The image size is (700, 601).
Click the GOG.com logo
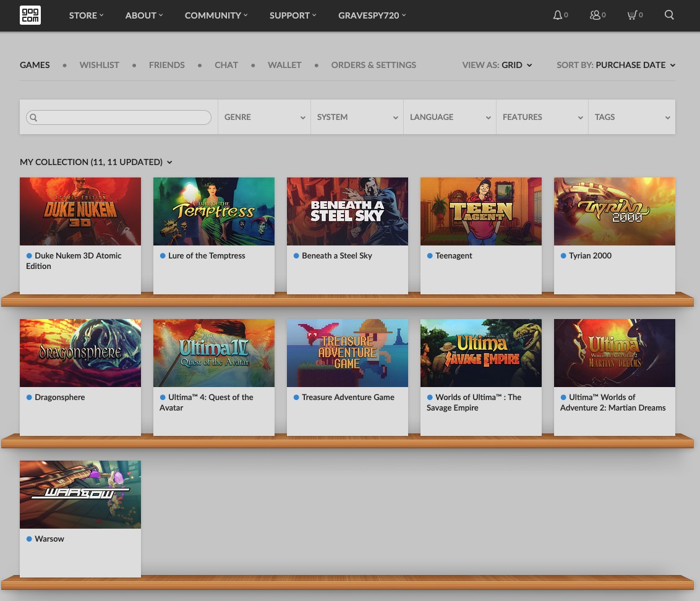pyautogui.click(x=30, y=15)
